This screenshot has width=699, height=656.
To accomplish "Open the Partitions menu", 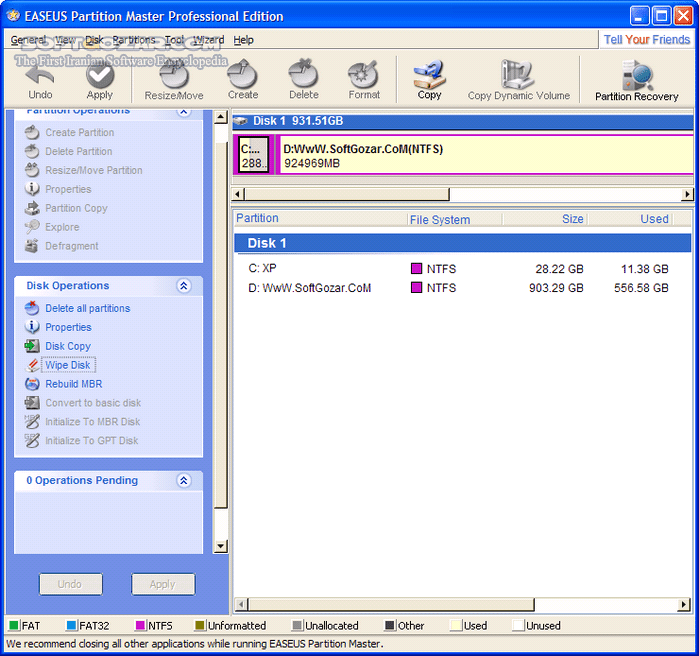I will tap(133, 40).
